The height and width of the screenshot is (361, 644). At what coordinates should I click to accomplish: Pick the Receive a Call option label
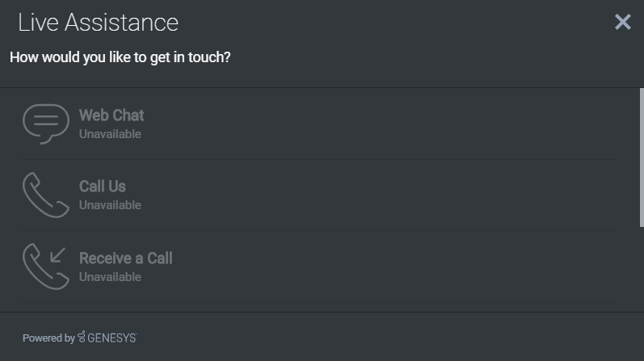click(126, 258)
